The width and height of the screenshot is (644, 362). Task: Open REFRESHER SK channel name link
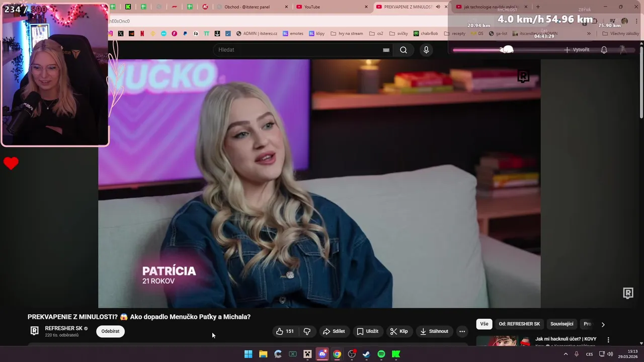pyautogui.click(x=63, y=328)
